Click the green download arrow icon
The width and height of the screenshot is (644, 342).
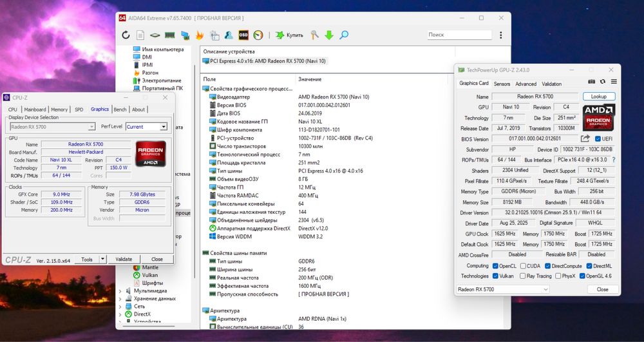pyautogui.click(x=329, y=35)
